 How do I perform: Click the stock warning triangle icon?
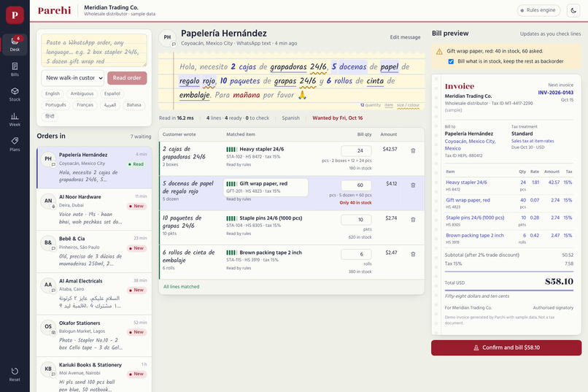(439, 51)
